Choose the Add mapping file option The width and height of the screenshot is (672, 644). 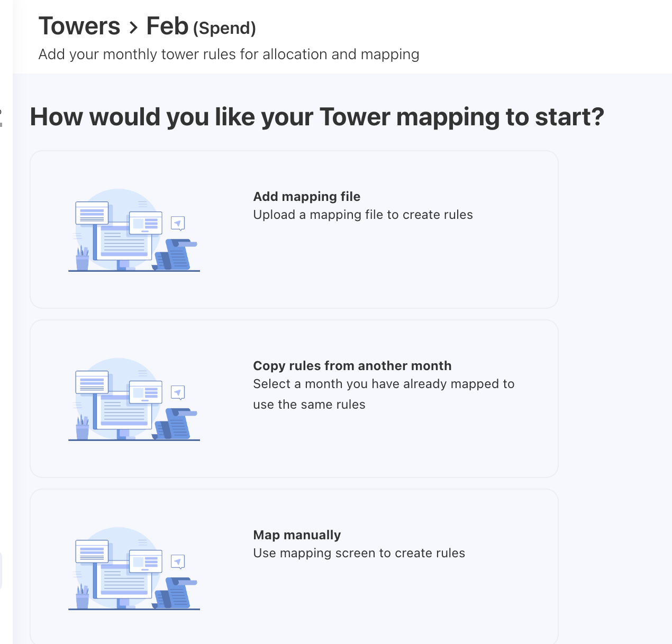(x=306, y=197)
